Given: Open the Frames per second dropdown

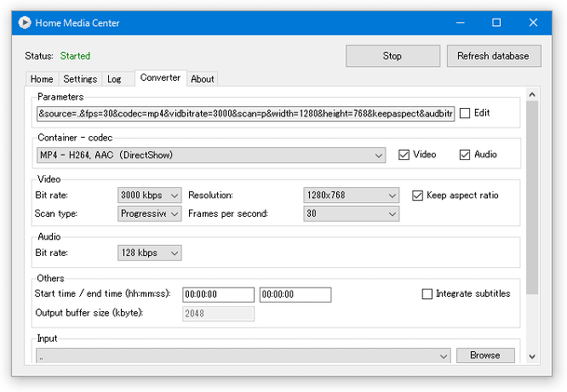Looking at the screenshot, I should pyautogui.click(x=351, y=214).
